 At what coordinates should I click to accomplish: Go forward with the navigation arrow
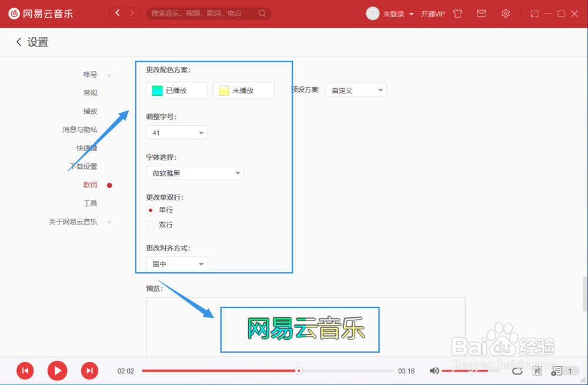tap(132, 14)
